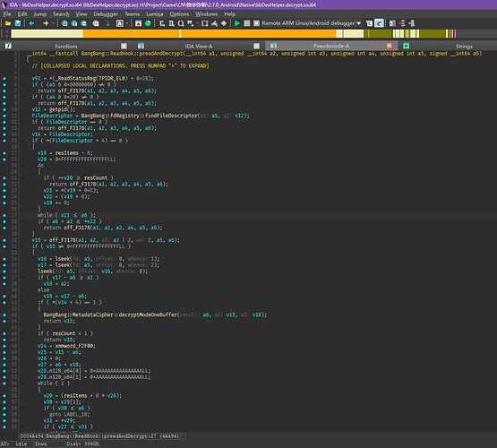Click xmmword_F2F00 reference on line 48
497x448 pixels.
click(75, 346)
